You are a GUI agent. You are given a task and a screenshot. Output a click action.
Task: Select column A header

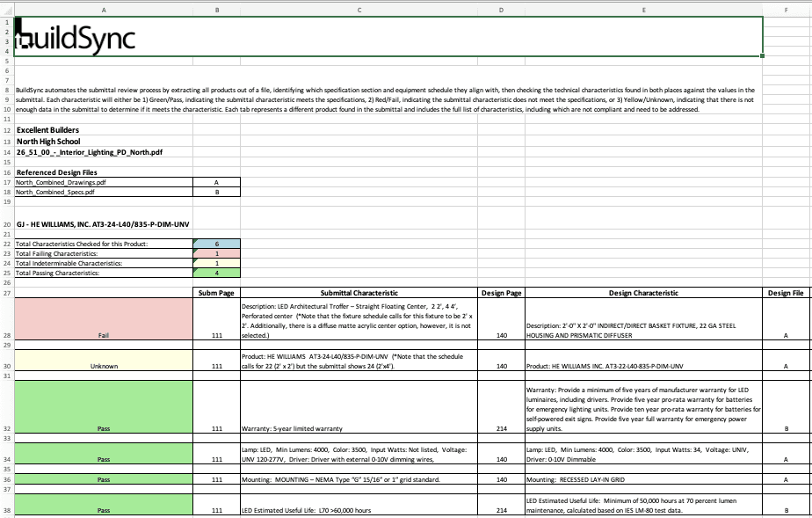(103, 11)
